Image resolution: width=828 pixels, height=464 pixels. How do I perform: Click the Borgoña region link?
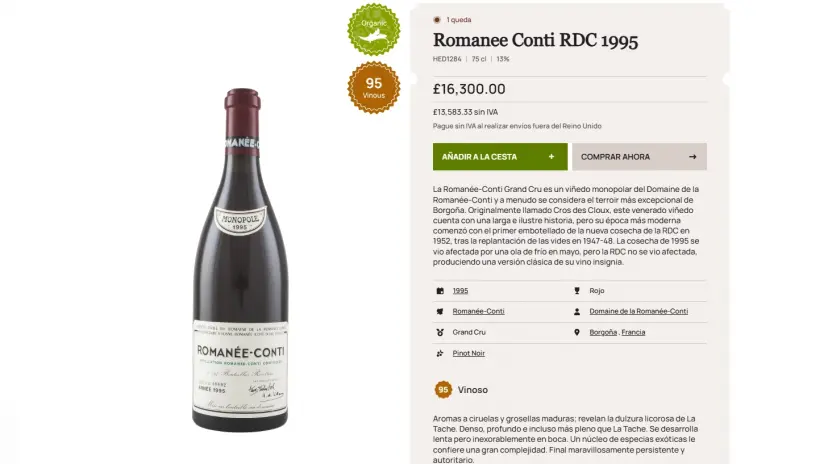[602, 332]
